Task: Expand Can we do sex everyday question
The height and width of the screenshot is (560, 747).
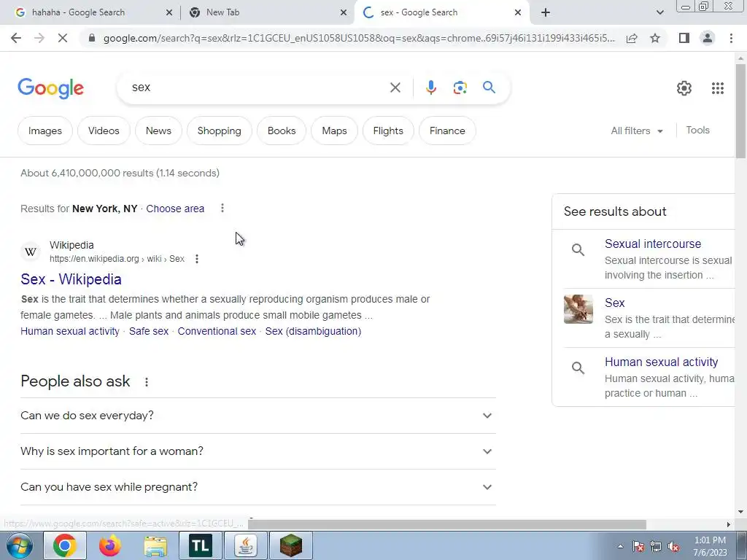Action: [258, 416]
